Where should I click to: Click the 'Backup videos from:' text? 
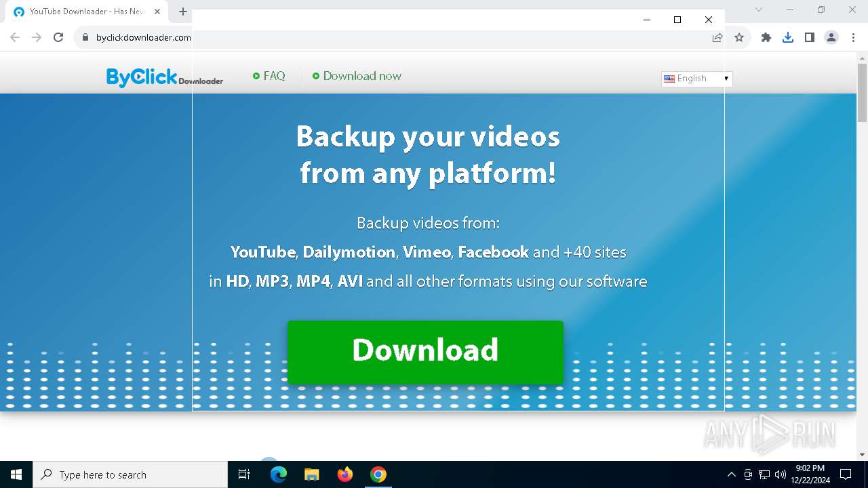tap(428, 223)
